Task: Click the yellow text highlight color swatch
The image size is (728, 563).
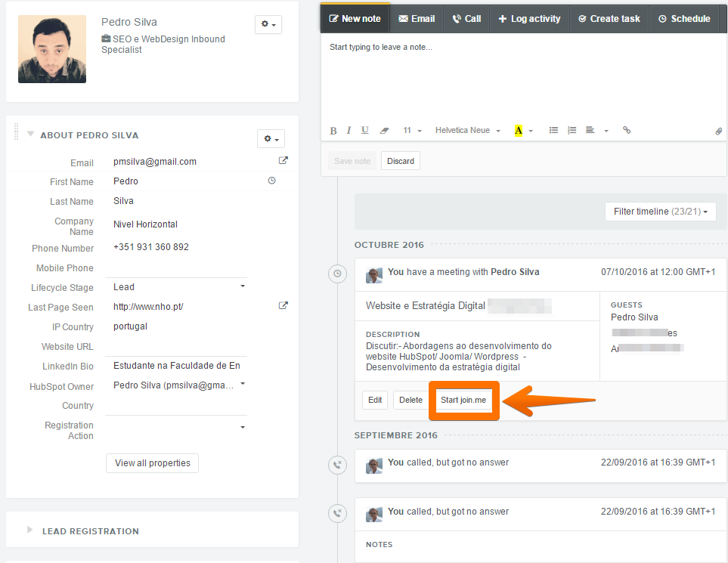Action: point(519,131)
